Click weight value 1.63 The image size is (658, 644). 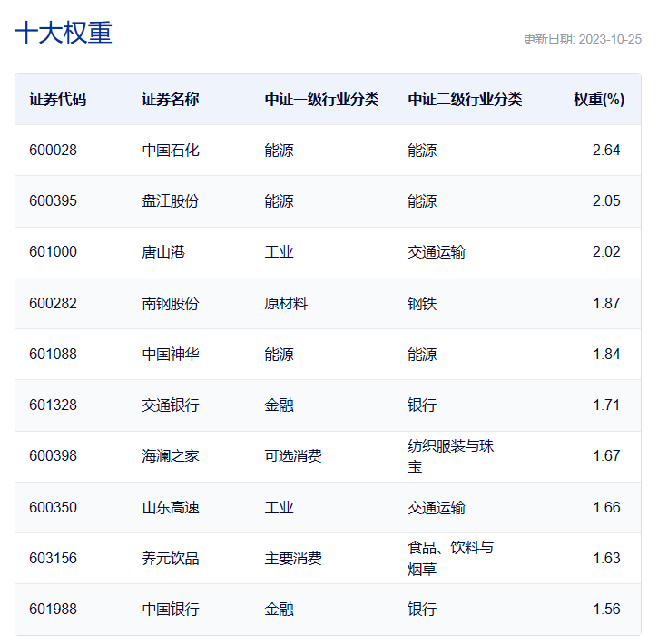point(606,558)
